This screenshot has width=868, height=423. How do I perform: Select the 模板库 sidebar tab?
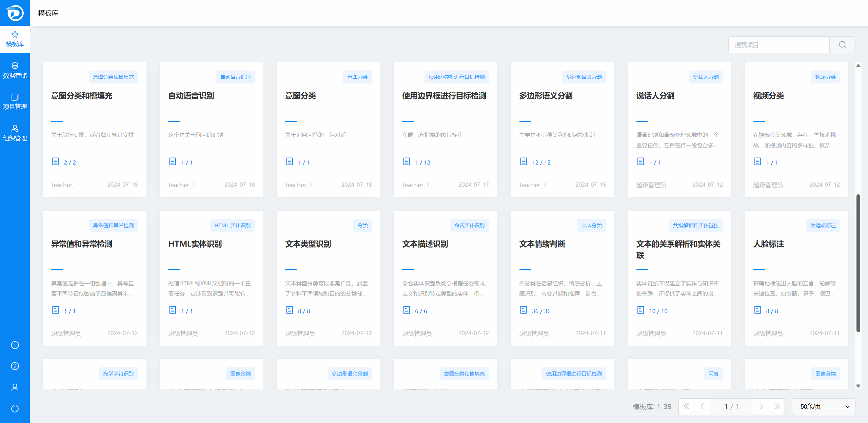coord(15,39)
